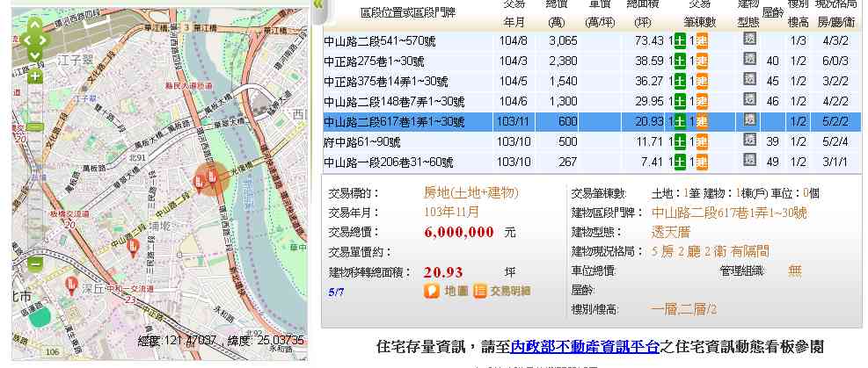Pan the map upward with the up arrow

click(x=34, y=25)
